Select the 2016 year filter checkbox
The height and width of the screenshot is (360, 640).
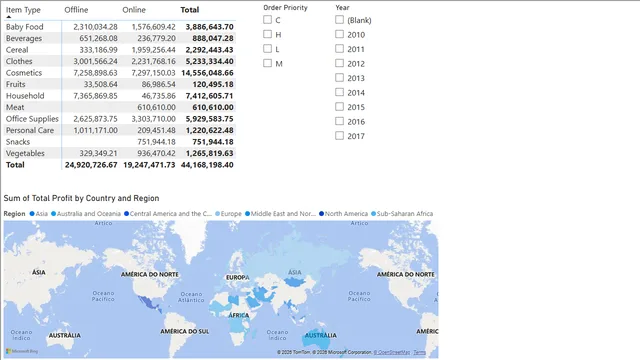coord(339,121)
